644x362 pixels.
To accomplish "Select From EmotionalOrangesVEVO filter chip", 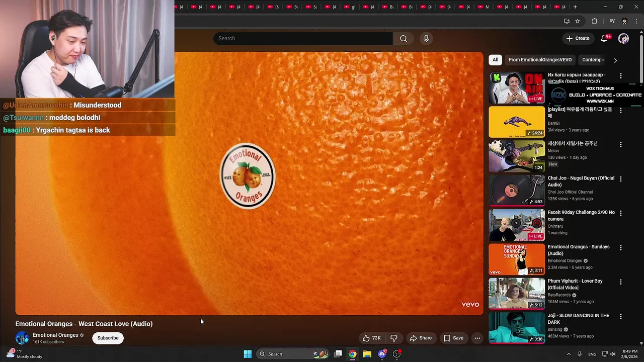I will (x=540, y=60).
